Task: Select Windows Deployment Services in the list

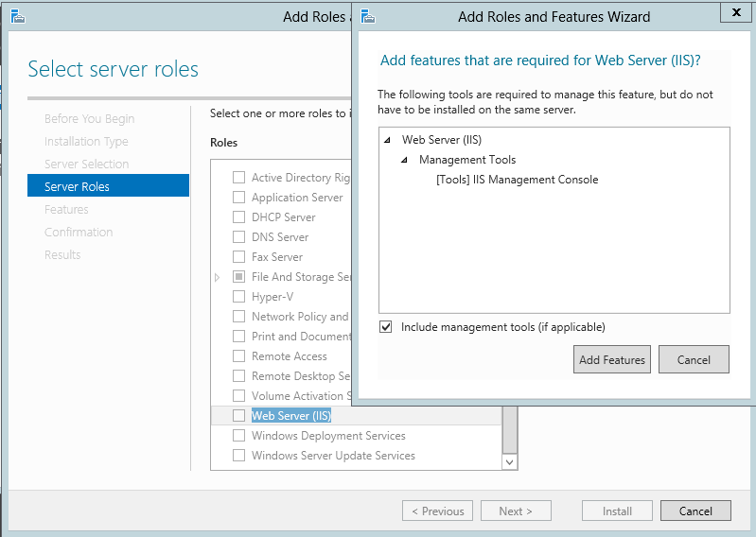Action: point(328,436)
